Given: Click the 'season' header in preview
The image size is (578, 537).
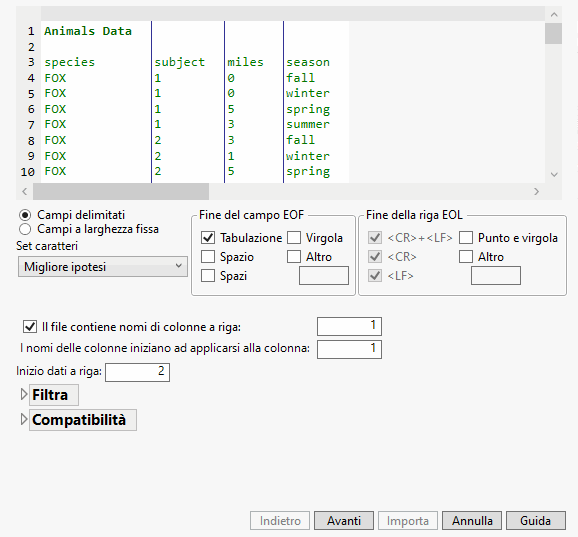Looking at the screenshot, I should point(308,62).
